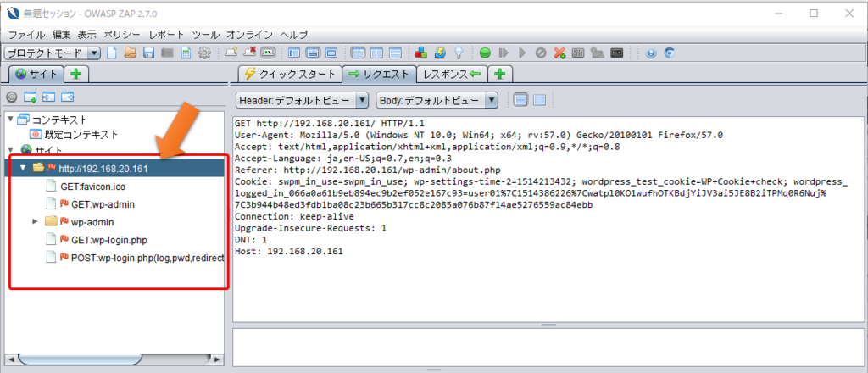The width and height of the screenshot is (868, 373).
Task: Switch to the リクエスト tab
Action: [x=379, y=74]
